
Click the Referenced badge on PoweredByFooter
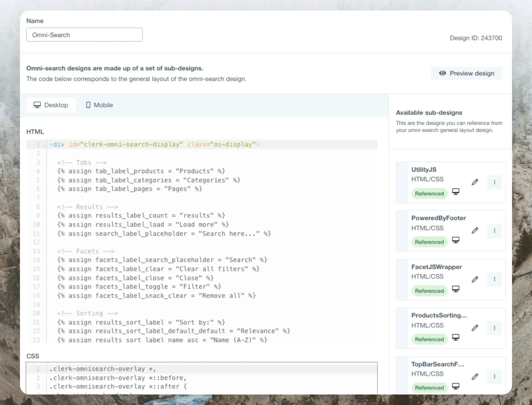429,242
